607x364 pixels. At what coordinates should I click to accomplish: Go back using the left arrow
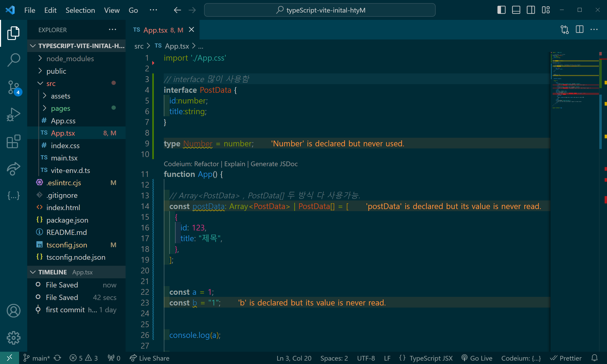tap(177, 10)
